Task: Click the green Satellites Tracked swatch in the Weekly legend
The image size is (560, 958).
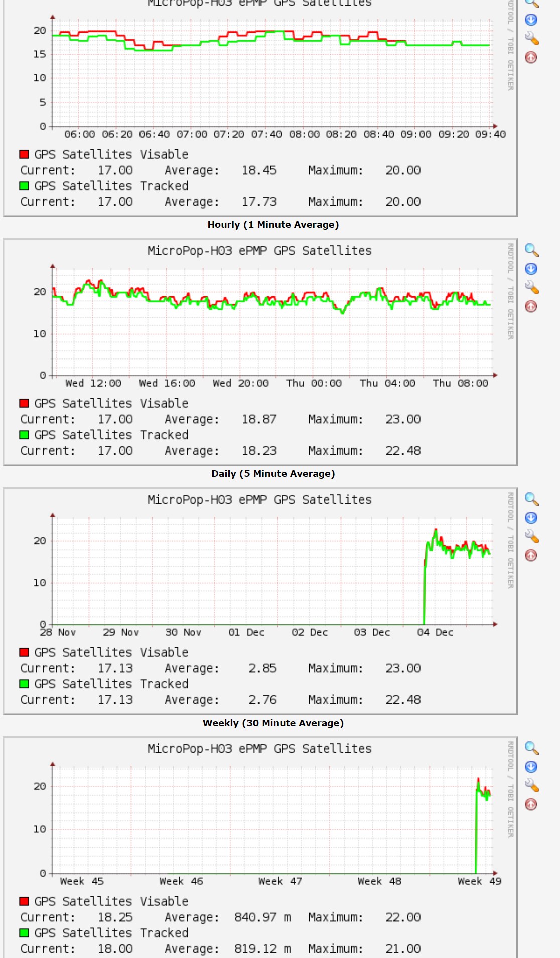Action: 24,684
